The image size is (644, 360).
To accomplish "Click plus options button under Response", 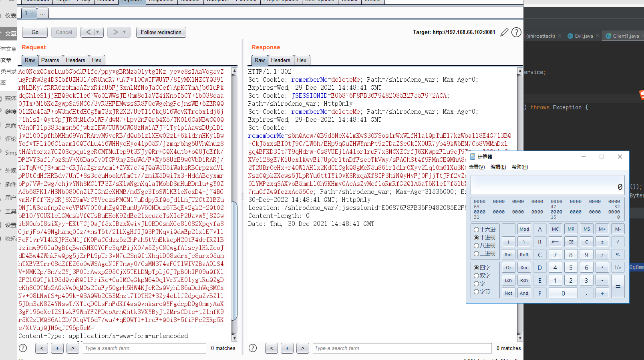I will click(x=287, y=348).
